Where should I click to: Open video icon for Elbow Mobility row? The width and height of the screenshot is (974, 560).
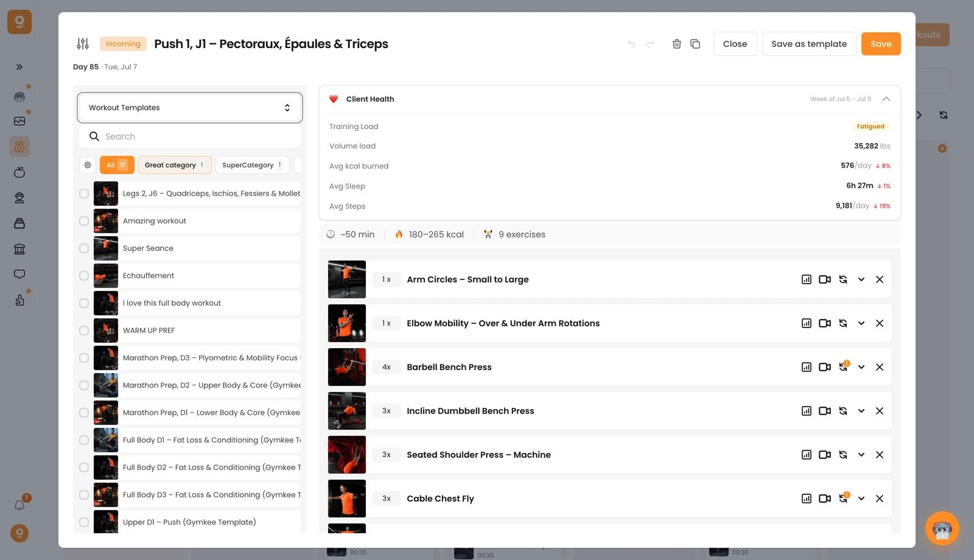(825, 323)
